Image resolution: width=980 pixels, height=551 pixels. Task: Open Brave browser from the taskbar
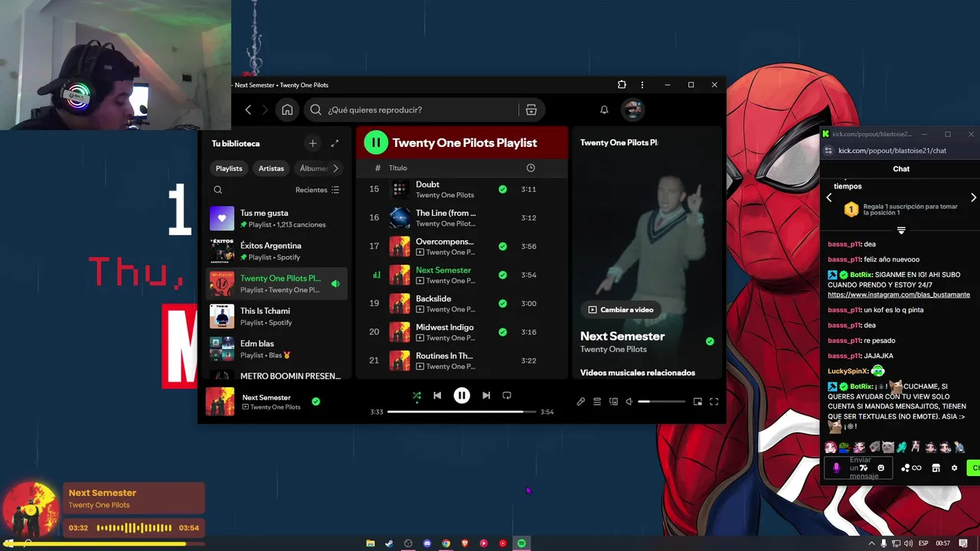[x=465, y=543]
